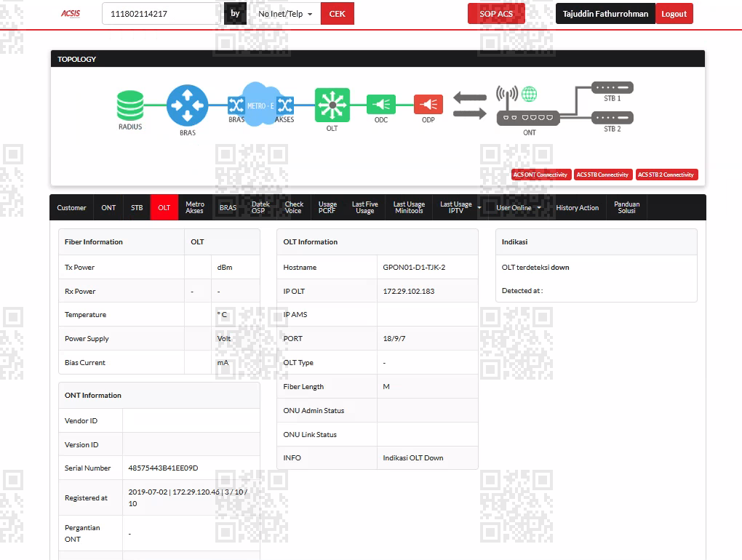Viewport: 742px width, 560px height.
Task: Open the No Inet/Telp dropdown
Action: 285,14
